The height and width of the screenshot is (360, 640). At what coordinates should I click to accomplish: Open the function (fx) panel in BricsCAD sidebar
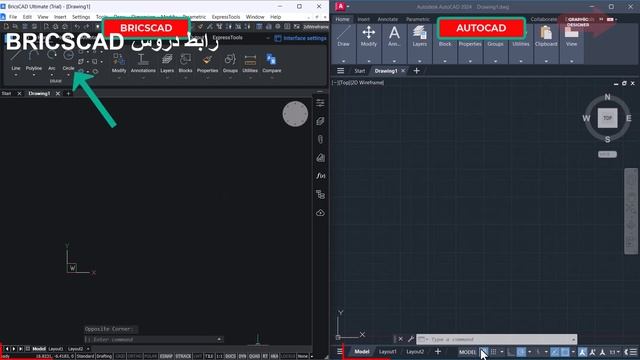tap(320, 176)
